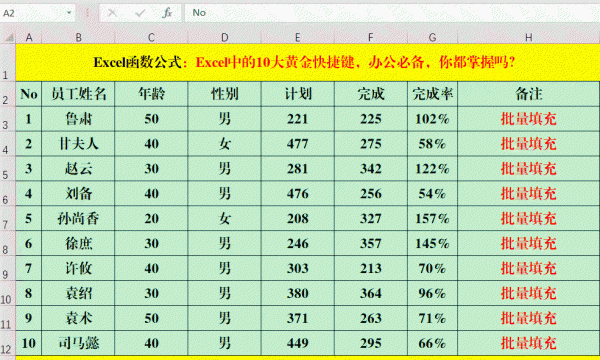The height and width of the screenshot is (360, 600).
Task: Click the Cancel X formula icon
Action: [x=112, y=13]
